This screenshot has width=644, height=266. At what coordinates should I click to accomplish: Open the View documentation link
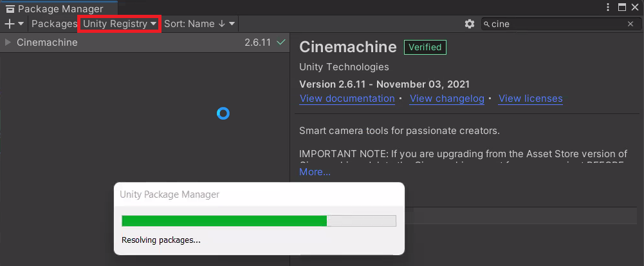click(x=347, y=99)
